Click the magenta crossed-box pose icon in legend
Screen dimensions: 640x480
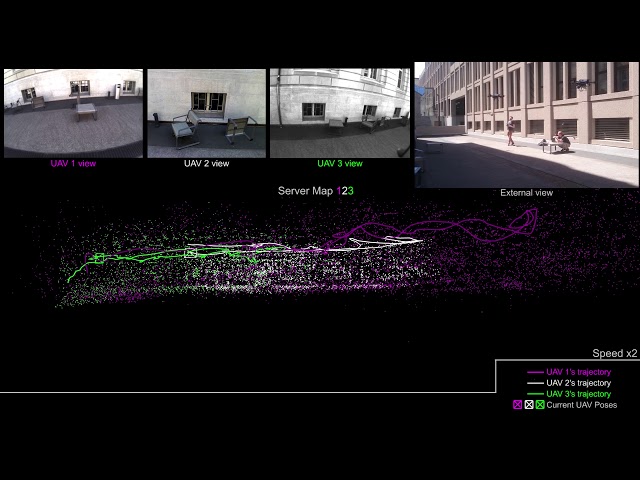518,405
